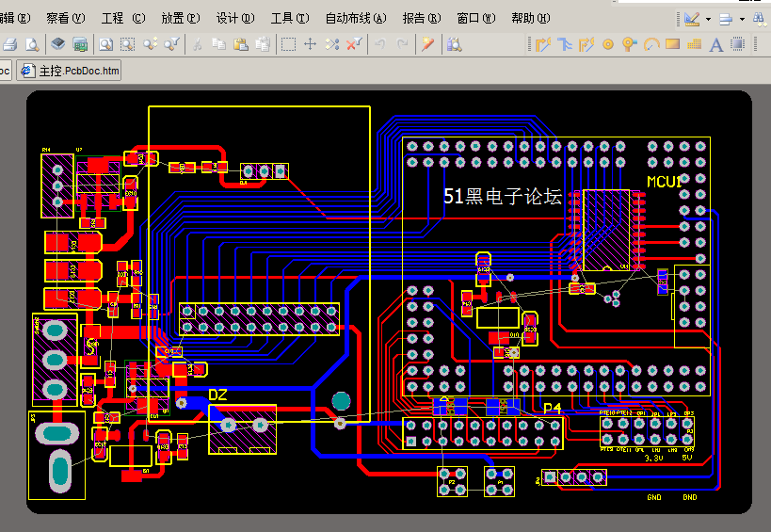Select objects inside area tool
771x532 pixels.
click(289, 45)
